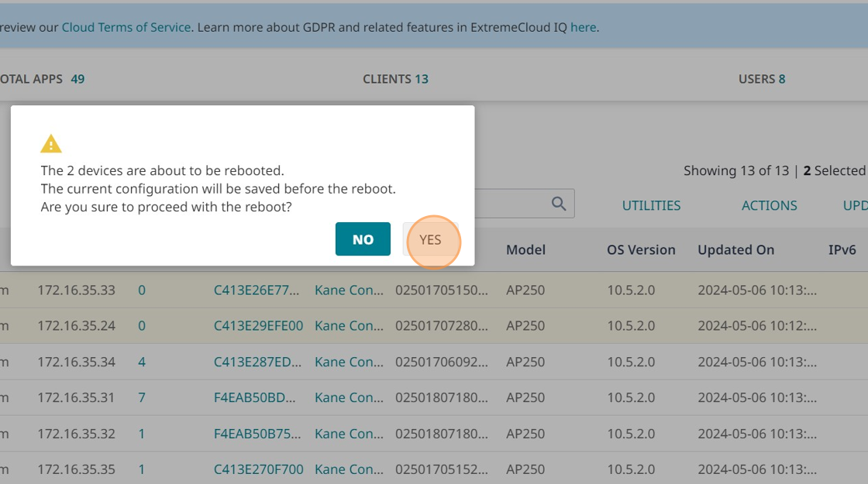
Task: Open client count 1 for 172.16.35.32
Action: pos(142,434)
